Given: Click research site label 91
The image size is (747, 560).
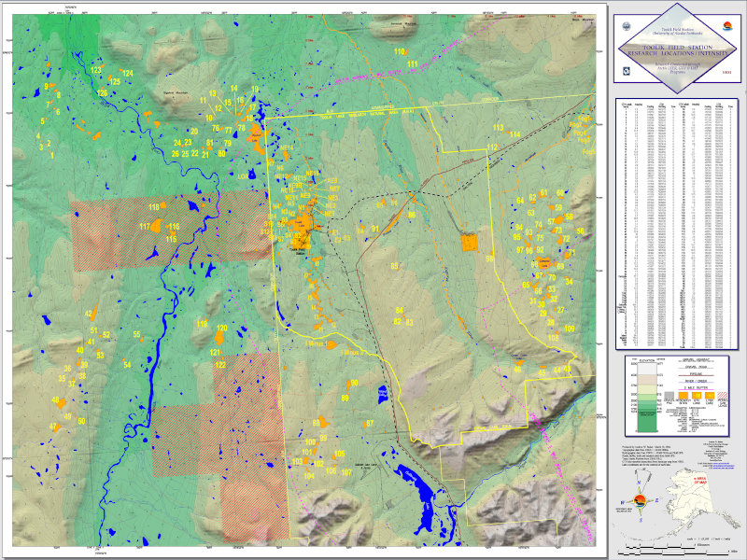Looking at the screenshot, I should 375,229.
